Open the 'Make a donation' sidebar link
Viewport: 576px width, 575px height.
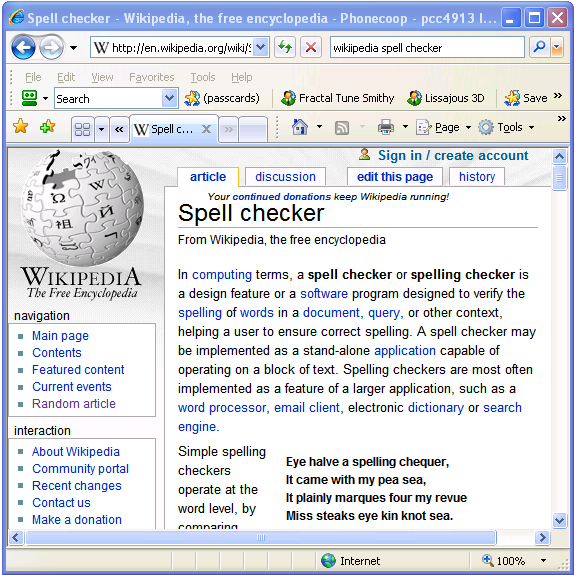coord(77,520)
